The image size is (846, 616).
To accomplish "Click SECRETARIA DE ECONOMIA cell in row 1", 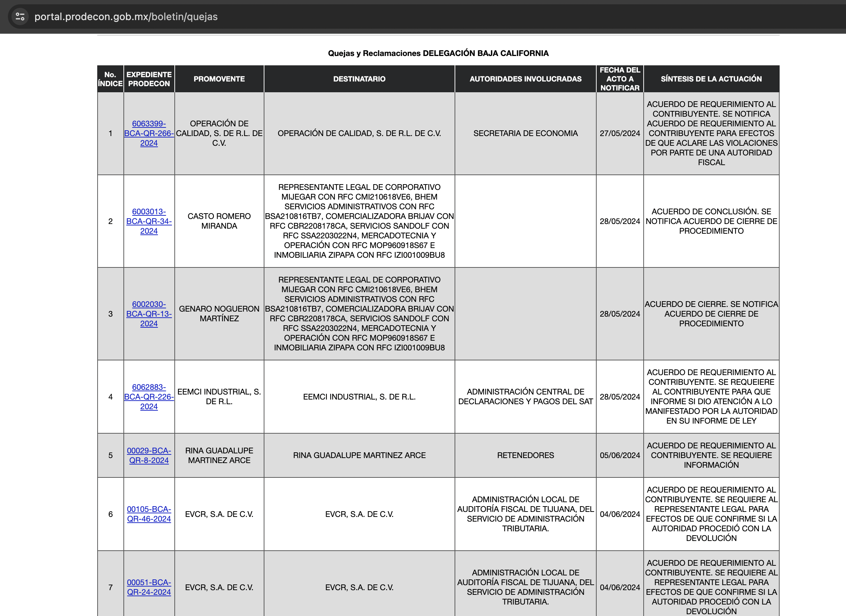I will (525, 133).
